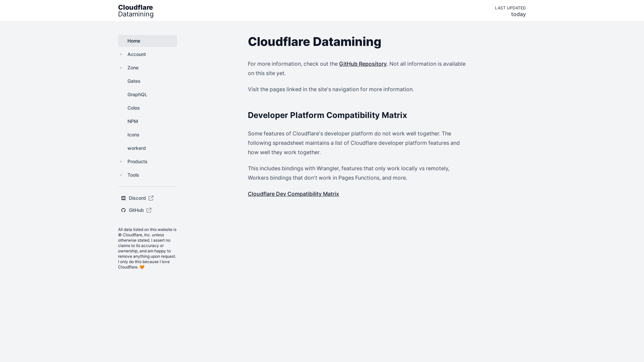Click 'Visit the pages linked' paragraph
Image resolution: width=644 pixels, height=362 pixels.
tap(331, 89)
